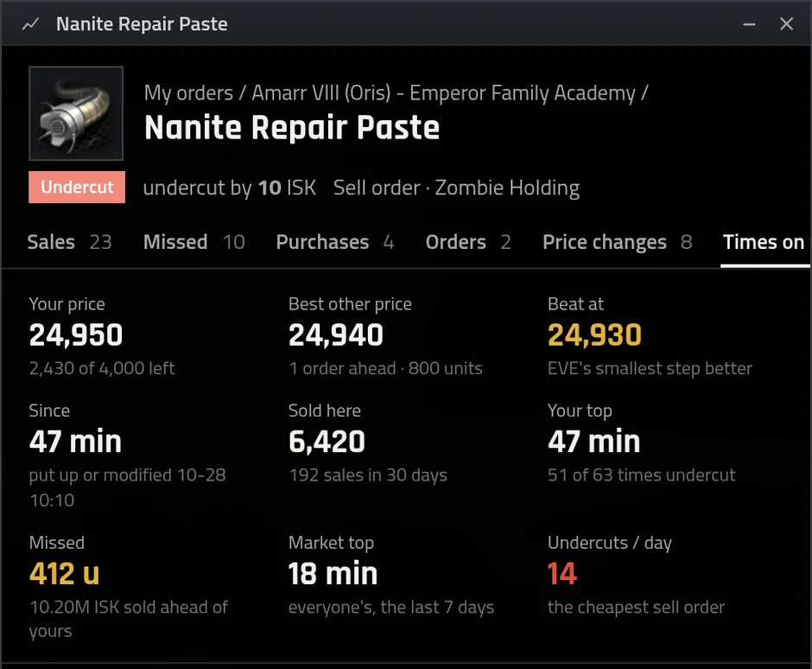Minimize the Nanite Repair Paste window
This screenshot has width=812, height=669.
tap(749, 24)
